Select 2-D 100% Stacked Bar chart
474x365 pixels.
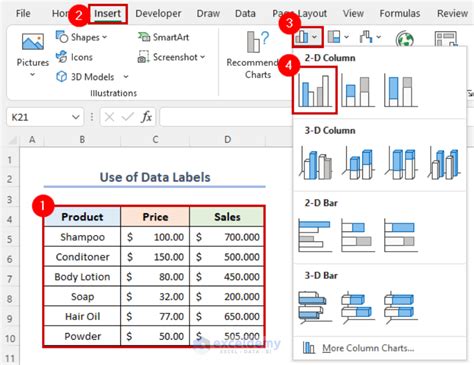pos(401,235)
